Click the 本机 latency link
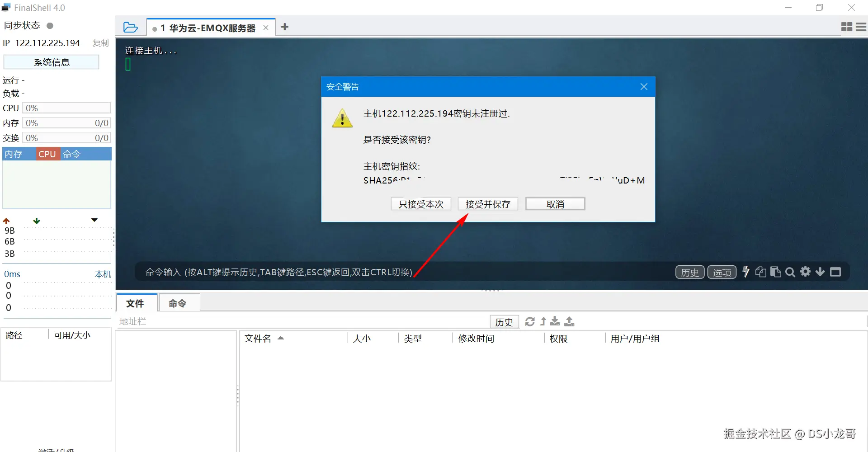This screenshot has width=868, height=452. point(103,274)
